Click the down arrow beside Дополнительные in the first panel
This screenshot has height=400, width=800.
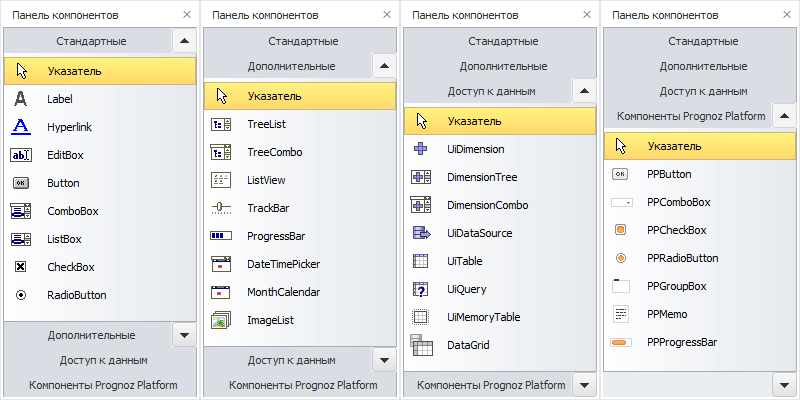[183, 335]
